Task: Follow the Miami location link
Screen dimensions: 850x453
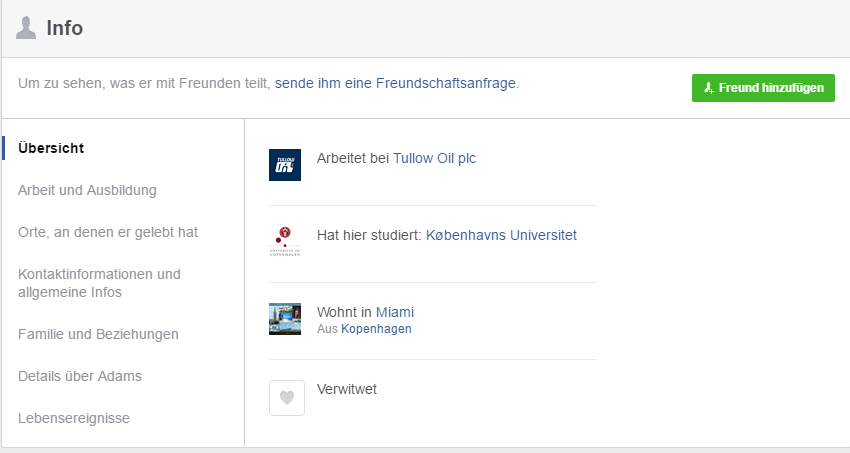Action: (x=395, y=312)
